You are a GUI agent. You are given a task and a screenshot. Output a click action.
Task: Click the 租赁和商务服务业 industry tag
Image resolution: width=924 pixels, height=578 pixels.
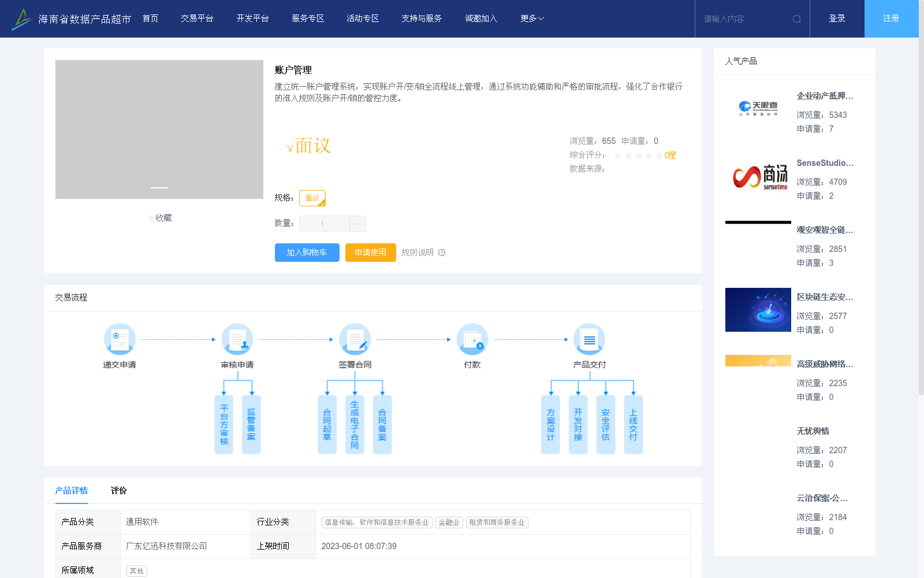click(497, 523)
